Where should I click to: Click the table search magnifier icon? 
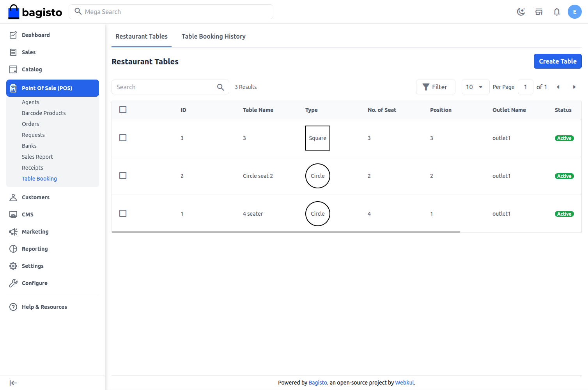221,87
